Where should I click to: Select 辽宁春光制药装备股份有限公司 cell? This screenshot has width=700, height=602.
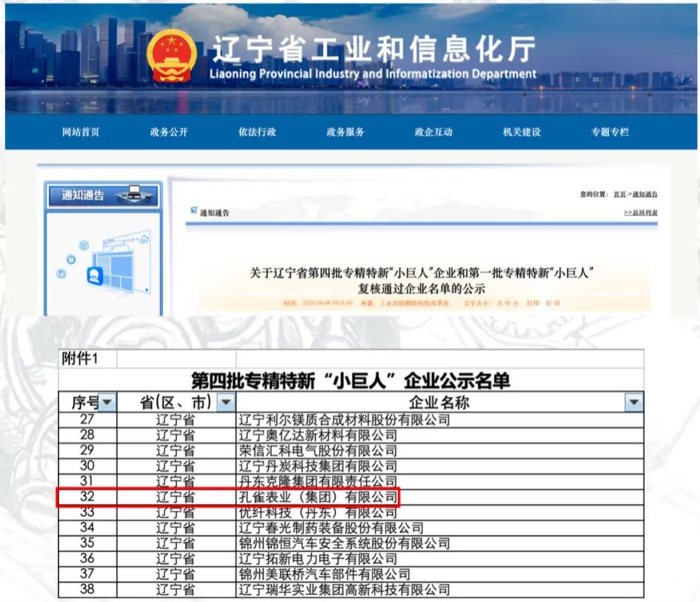click(x=440, y=528)
